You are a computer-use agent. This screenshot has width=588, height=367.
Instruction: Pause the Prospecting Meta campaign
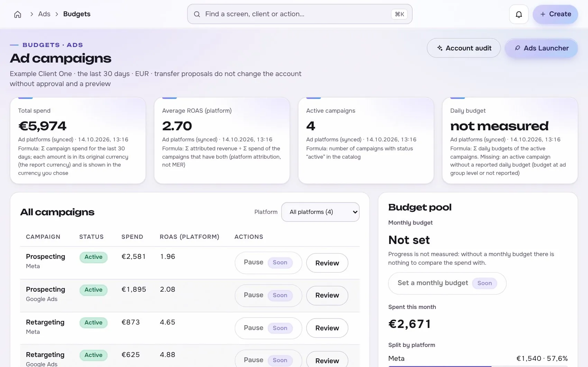tap(268, 263)
